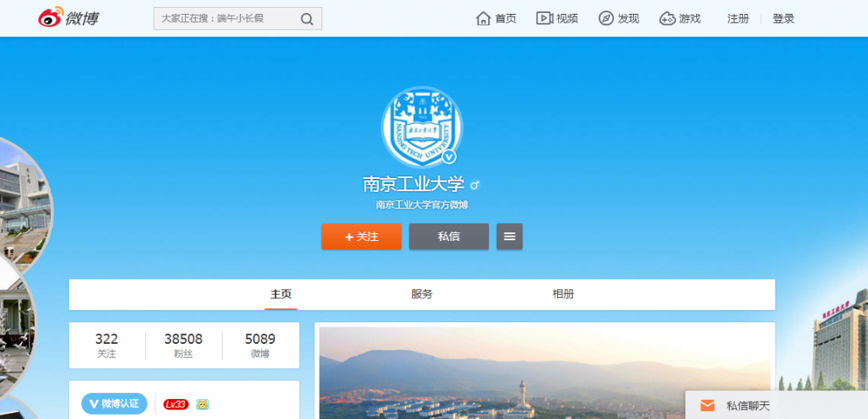
Task: Go to 首页 in the top navigation
Action: (496, 18)
